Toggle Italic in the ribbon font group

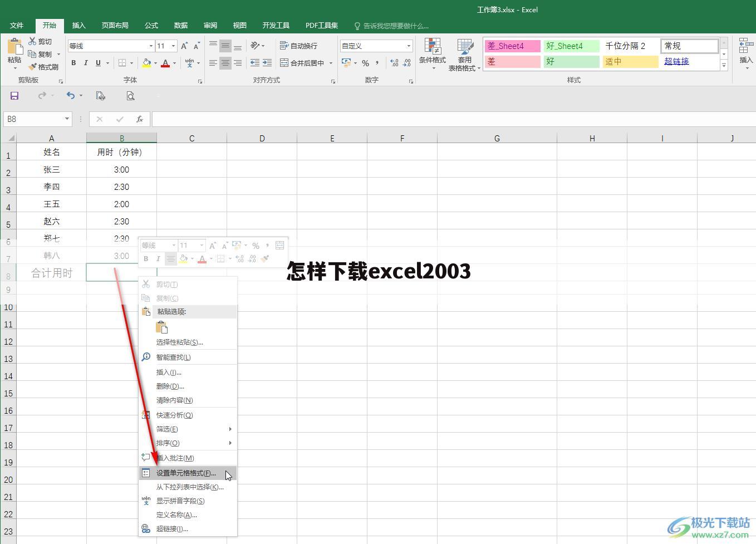pos(86,63)
